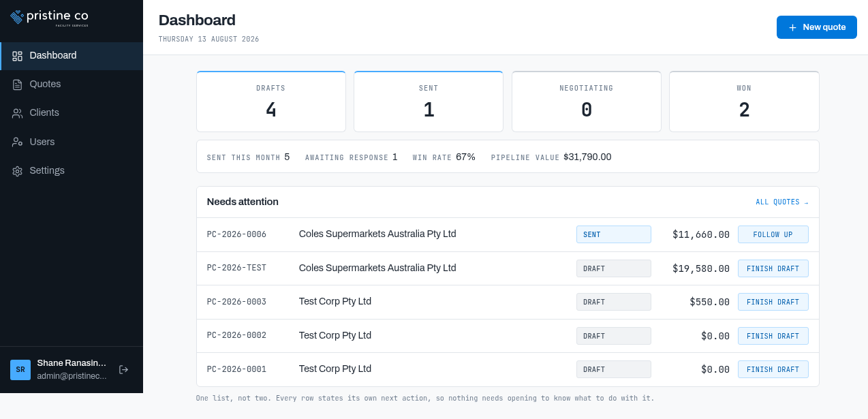
Task: Follow up on quote PC-2026-0006
Action: coord(773,234)
